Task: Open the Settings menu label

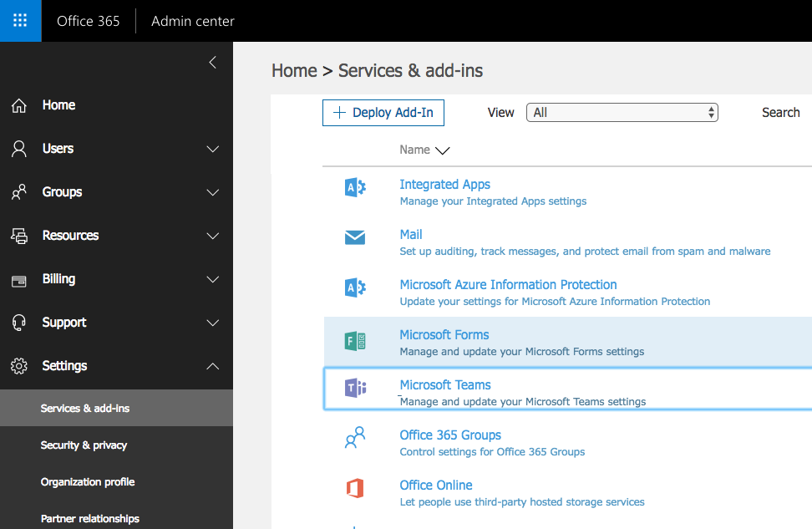Action: [64, 366]
